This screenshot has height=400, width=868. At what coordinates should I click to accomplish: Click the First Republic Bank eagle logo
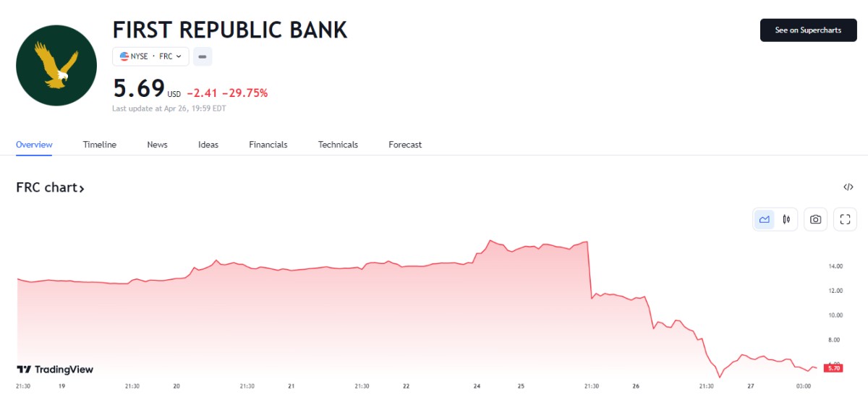click(56, 64)
